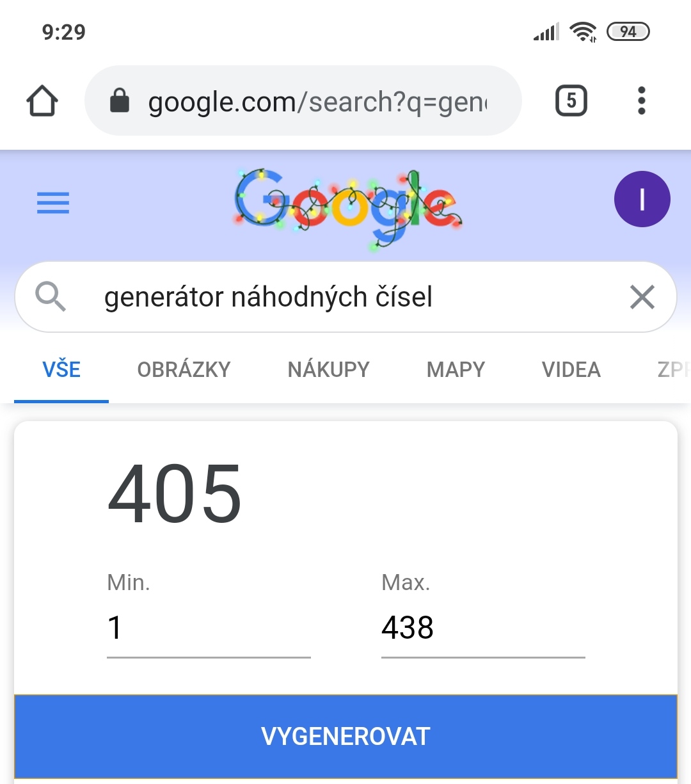Edit the Min. value field
This screenshot has height=784, width=691.
pos(209,628)
